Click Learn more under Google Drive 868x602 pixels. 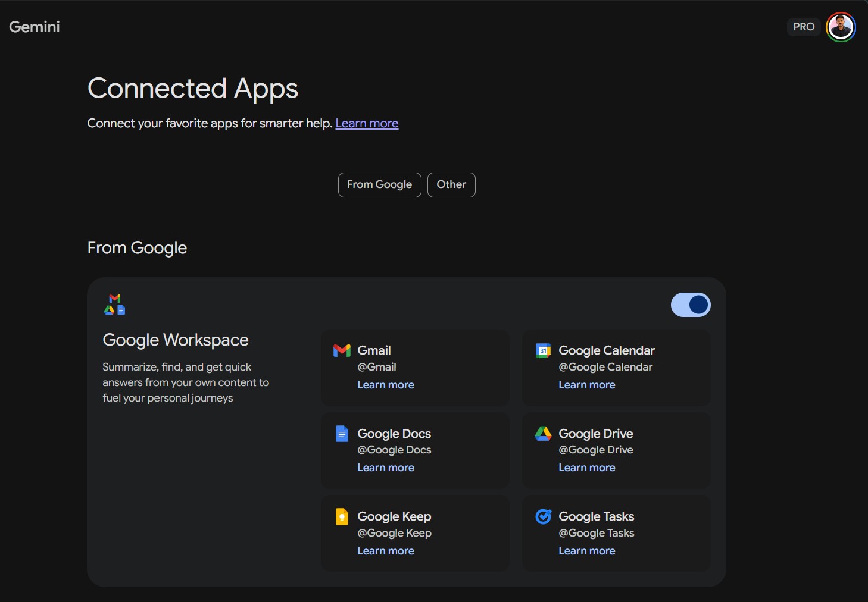[586, 468]
